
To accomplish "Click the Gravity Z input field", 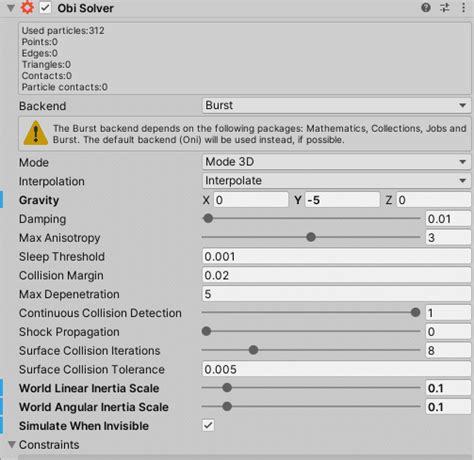I will tap(433, 200).
